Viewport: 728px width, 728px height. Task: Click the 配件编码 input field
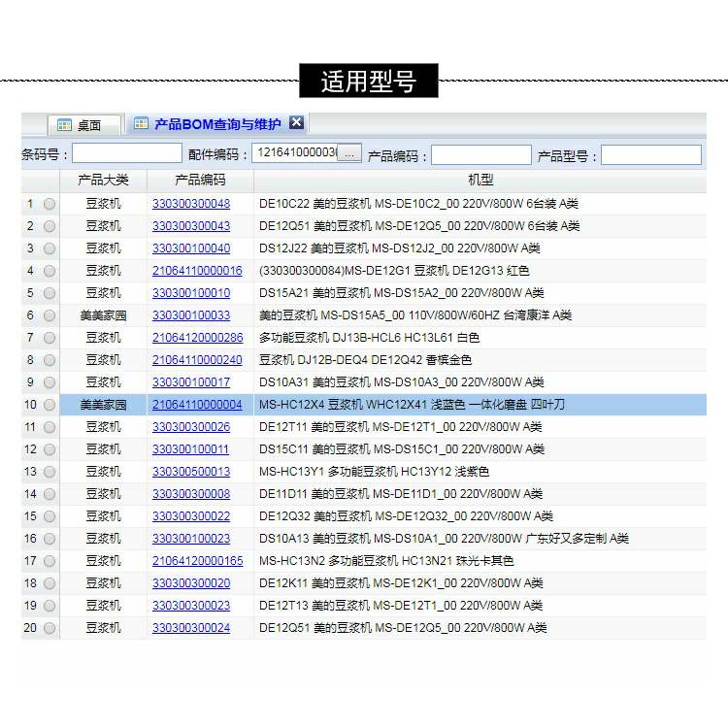(x=294, y=152)
